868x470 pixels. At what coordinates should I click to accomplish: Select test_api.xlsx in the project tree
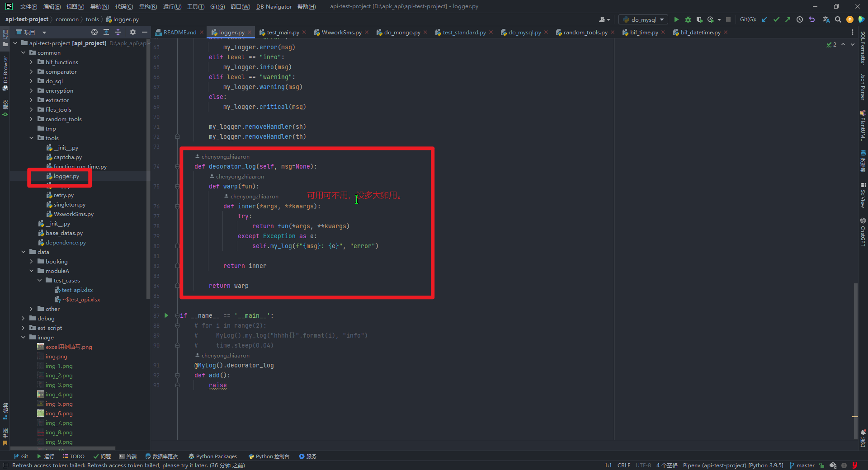[77, 290]
